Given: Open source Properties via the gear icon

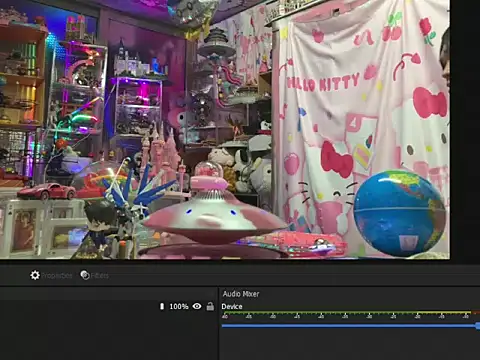Looking at the screenshot, I should coord(35,275).
